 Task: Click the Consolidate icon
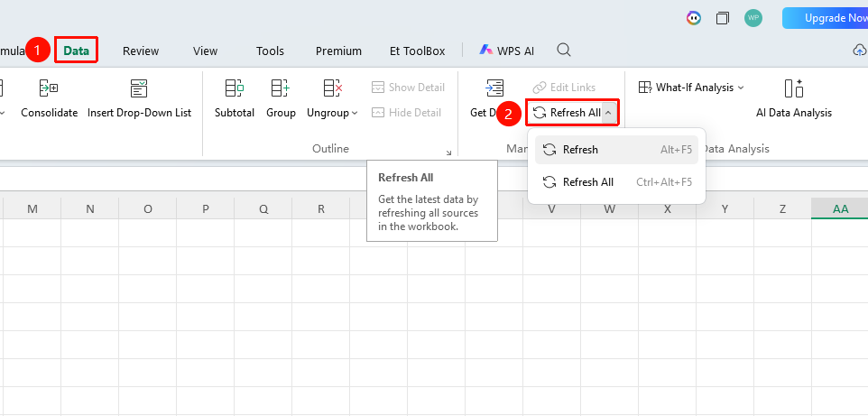[50, 88]
